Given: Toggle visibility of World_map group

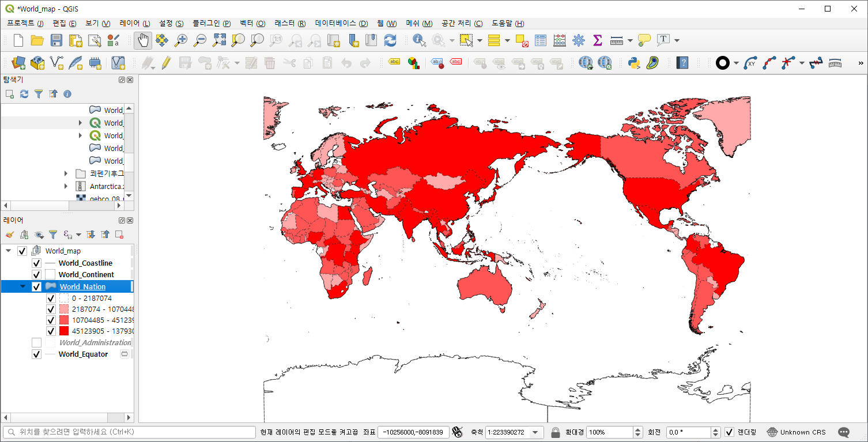Looking at the screenshot, I should pyautogui.click(x=22, y=251).
